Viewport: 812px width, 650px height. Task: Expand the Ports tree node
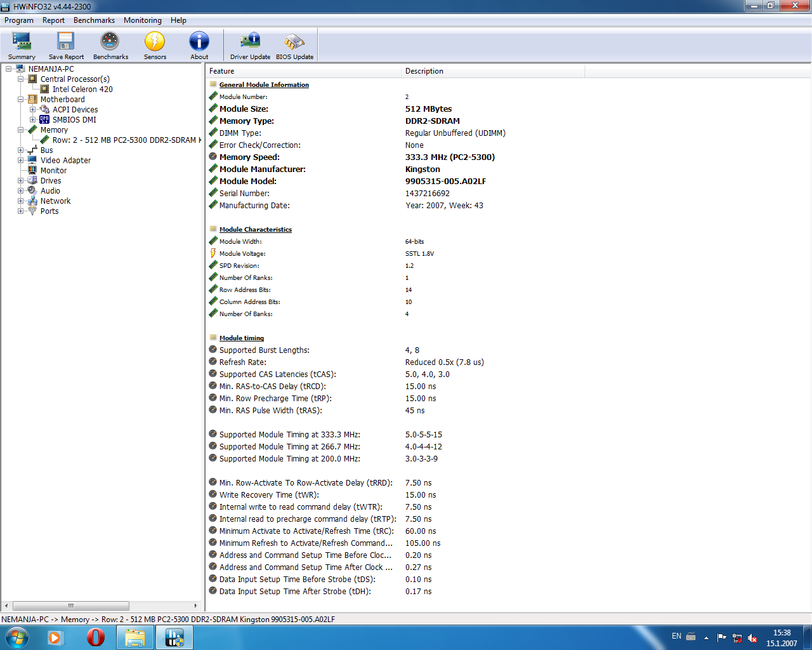pos(21,211)
